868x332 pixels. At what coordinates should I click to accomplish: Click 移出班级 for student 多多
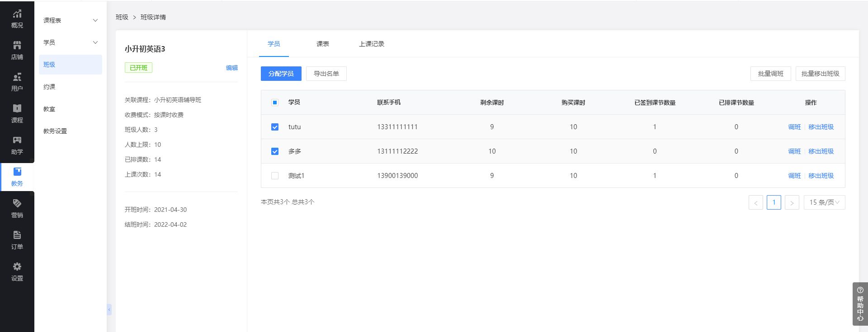821,151
